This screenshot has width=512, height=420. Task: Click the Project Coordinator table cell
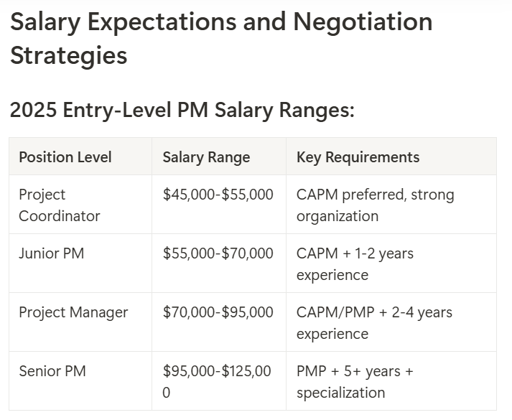coord(60,205)
